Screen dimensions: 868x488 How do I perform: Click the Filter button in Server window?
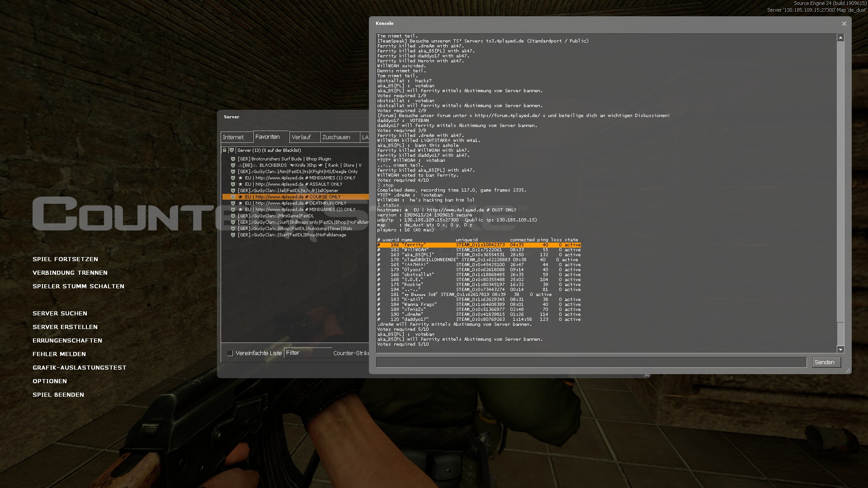307,353
